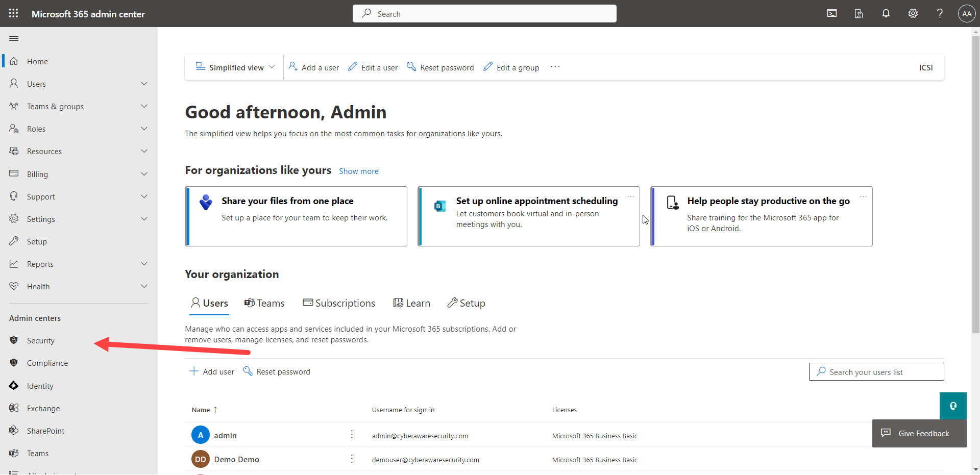Image resolution: width=980 pixels, height=475 pixels.
Task: Click the Show more link
Action: click(358, 171)
